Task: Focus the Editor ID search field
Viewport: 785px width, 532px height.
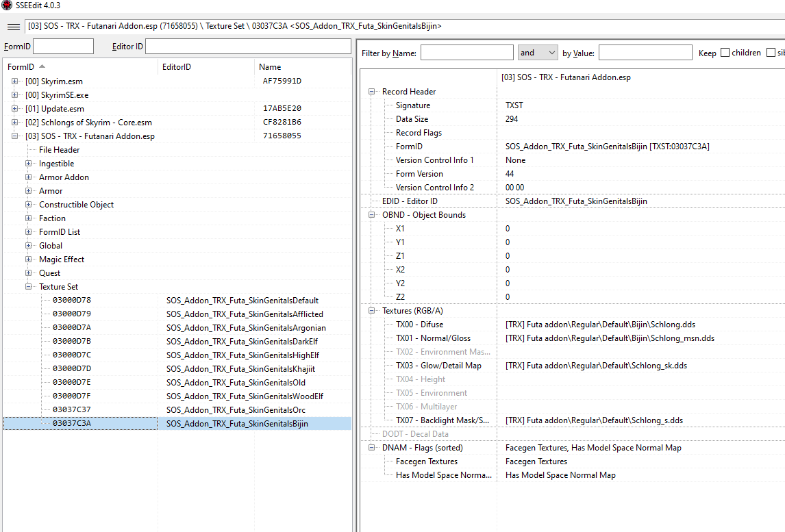Action: pos(249,46)
